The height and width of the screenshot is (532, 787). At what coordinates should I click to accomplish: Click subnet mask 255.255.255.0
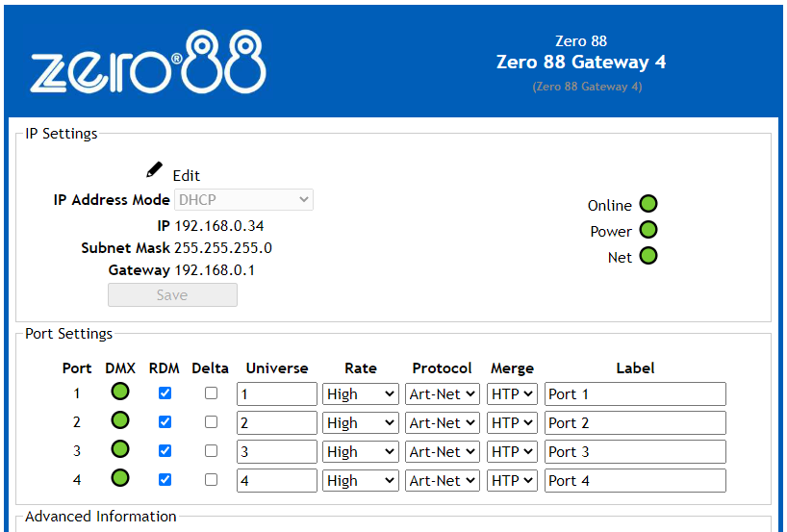(x=223, y=248)
